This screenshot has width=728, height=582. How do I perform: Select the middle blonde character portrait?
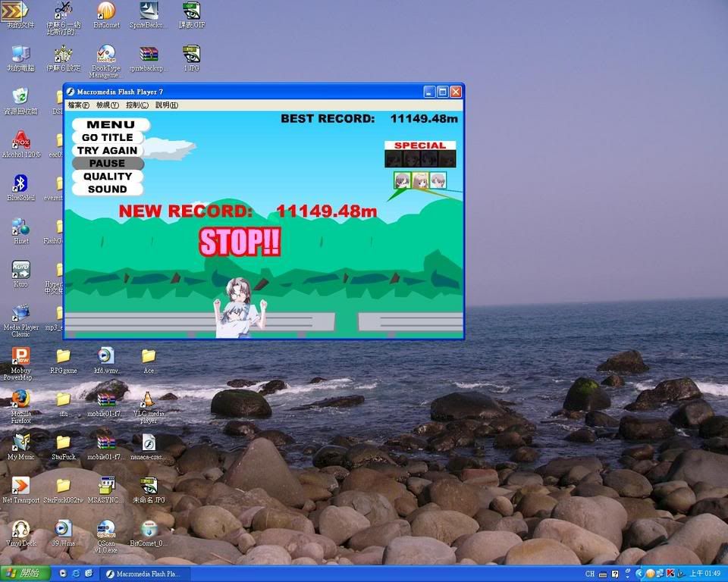[420, 180]
